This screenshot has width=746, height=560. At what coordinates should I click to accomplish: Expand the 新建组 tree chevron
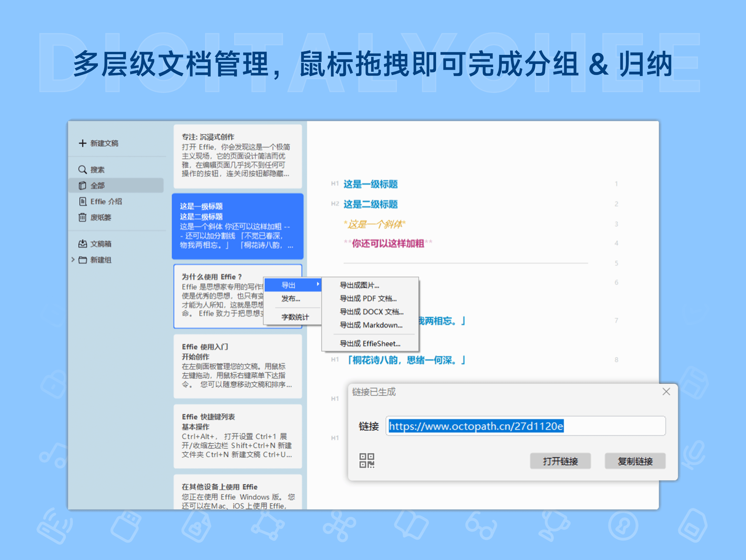[73, 260]
